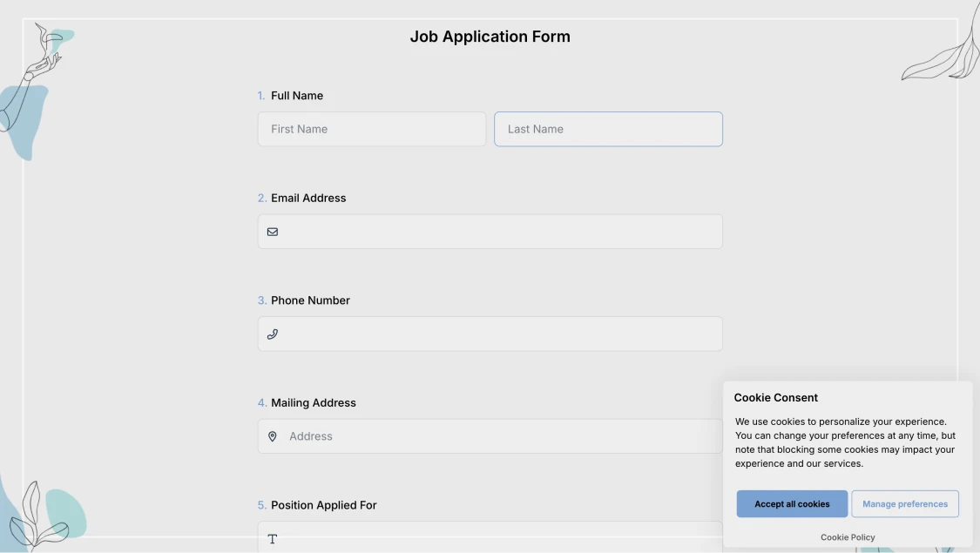This screenshot has height=553, width=980.
Task: Click the Phone Number question label
Action: (310, 300)
